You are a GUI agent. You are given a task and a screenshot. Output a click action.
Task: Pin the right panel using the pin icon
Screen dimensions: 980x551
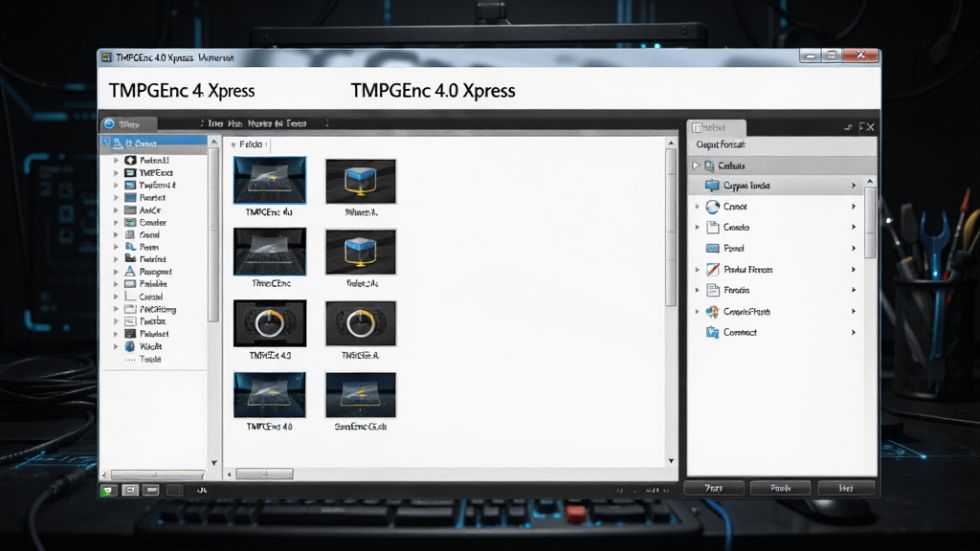[848, 127]
